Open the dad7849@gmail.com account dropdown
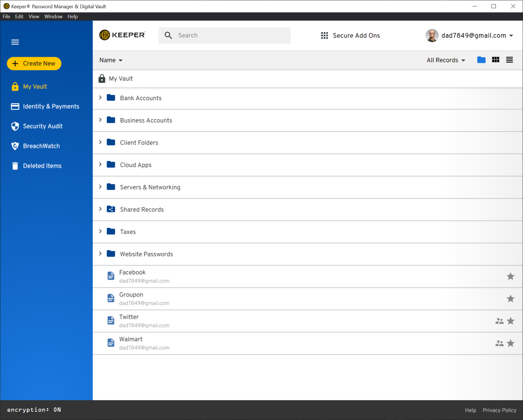This screenshot has height=420, width=523. click(477, 35)
